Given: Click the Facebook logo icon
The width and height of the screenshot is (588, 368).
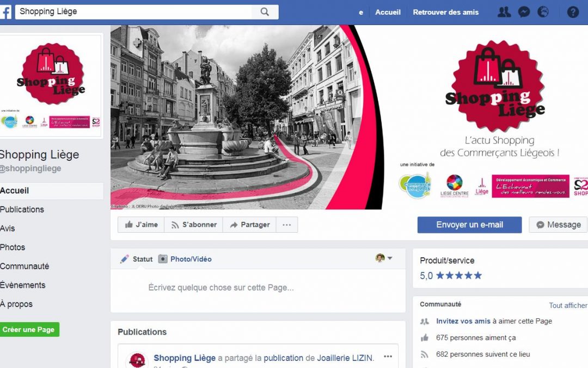Looking at the screenshot, I should 5,12.
